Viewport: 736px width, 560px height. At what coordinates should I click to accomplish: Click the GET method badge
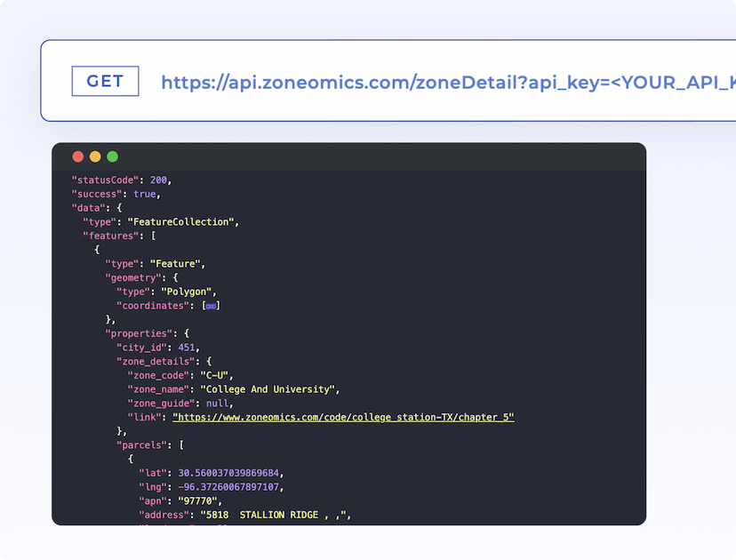coord(105,81)
